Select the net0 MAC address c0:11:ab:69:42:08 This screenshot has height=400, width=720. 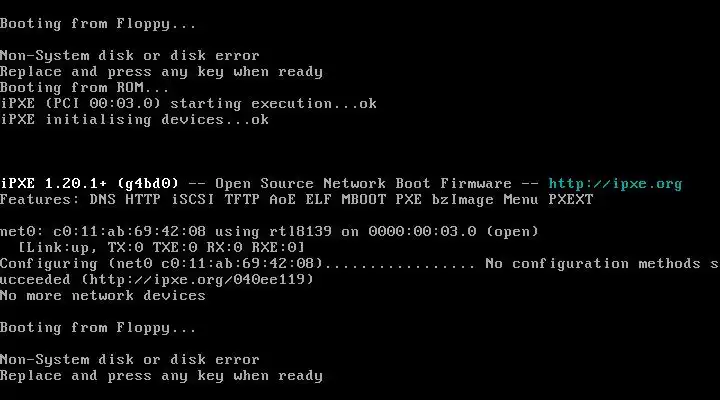point(129,231)
